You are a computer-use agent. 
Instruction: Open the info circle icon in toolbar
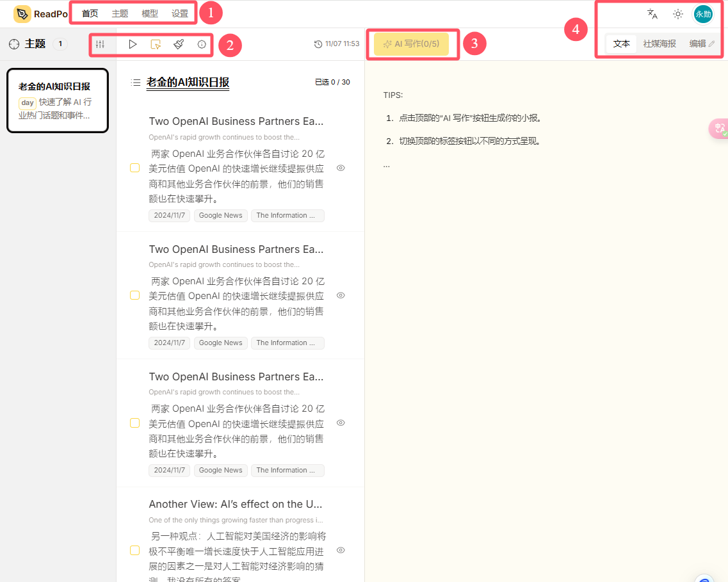202,45
